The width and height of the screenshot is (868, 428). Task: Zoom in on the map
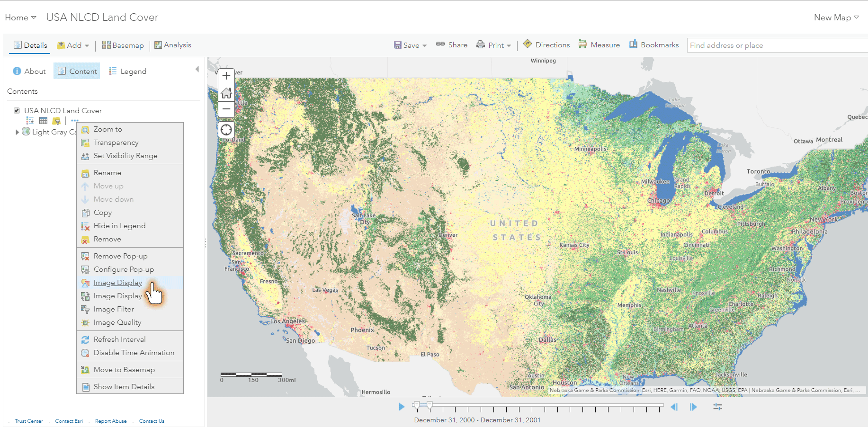click(x=226, y=76)
